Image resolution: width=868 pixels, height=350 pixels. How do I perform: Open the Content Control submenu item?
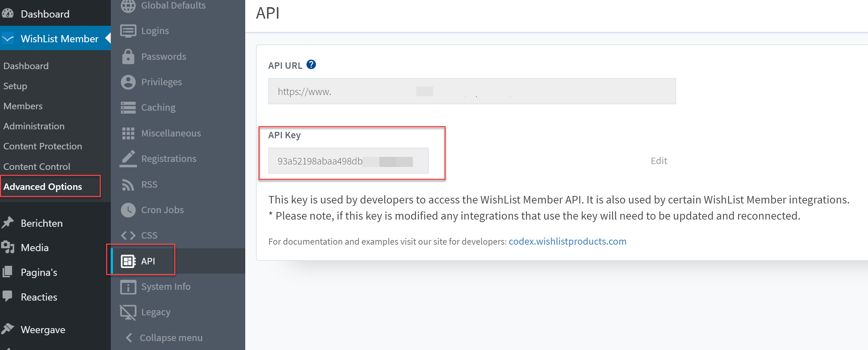point(37,167)
